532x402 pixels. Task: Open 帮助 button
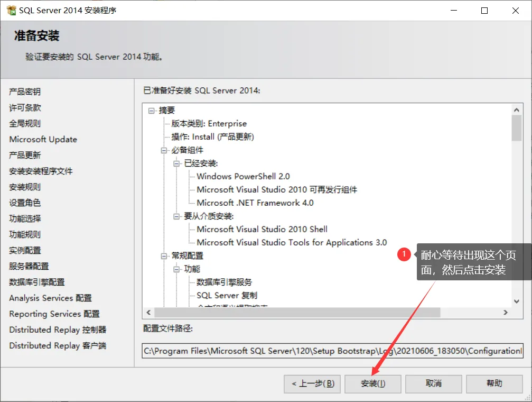[x=494, y=383]
